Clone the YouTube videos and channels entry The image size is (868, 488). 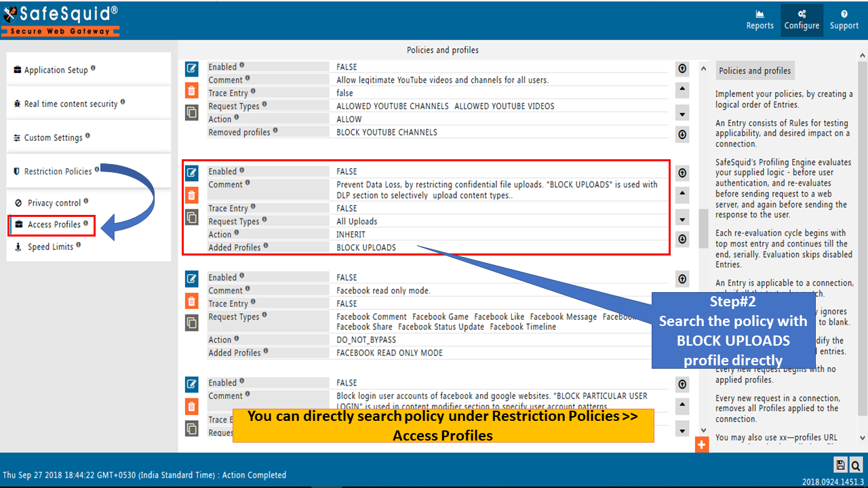click(x=192, y=113)
